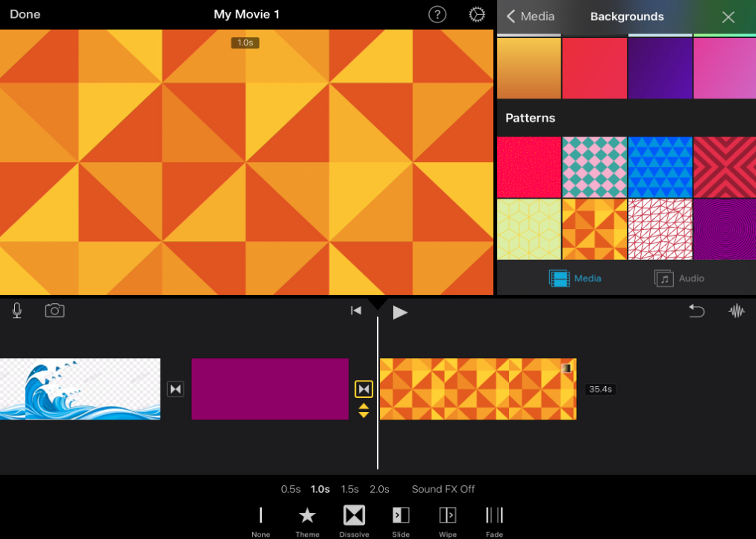Set transition duration to 0.5s
This screenshot has width=756, height=539.
(x=290, y=489)
